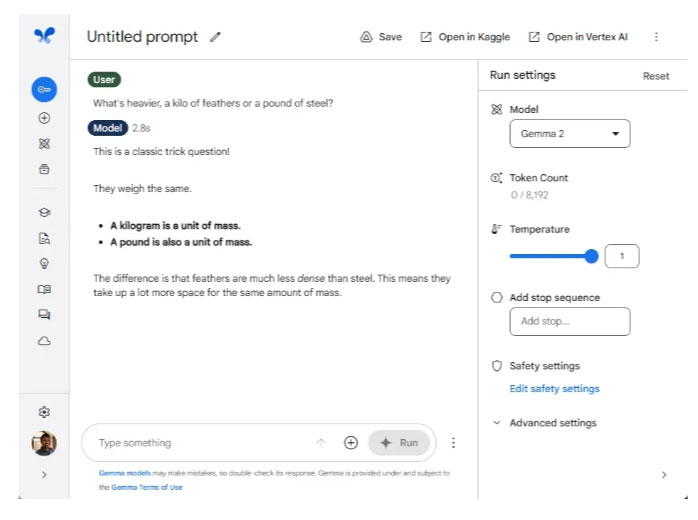698x520 pixels.
Task: Click the user profile avatar
Action: [44, 443]
